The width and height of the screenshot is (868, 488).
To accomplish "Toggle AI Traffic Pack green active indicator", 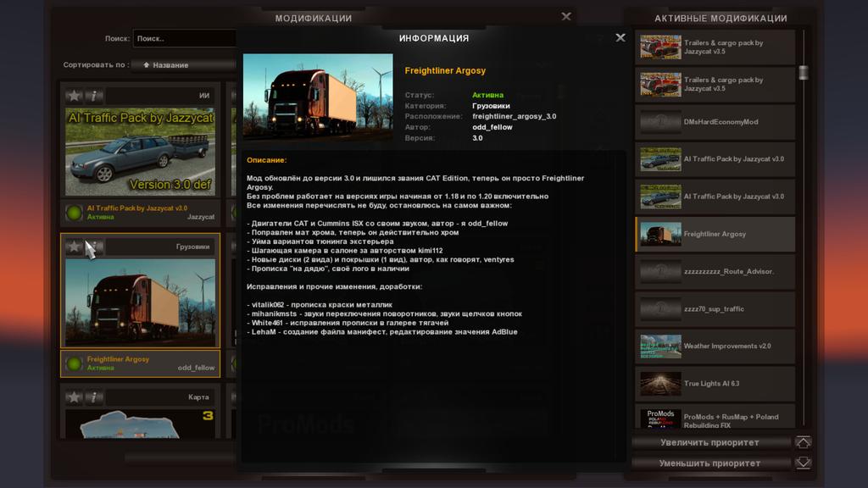I will pyautogui.click(x=74, y=213).
